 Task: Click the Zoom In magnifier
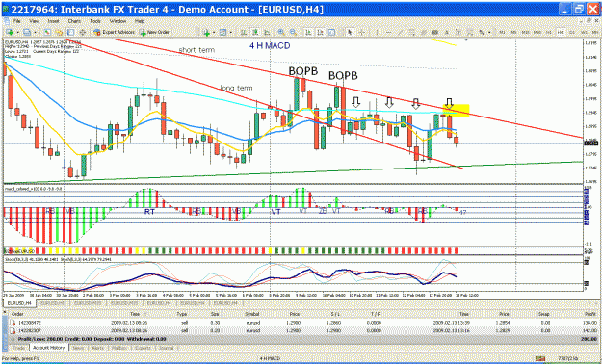click(x=281, y=32)
